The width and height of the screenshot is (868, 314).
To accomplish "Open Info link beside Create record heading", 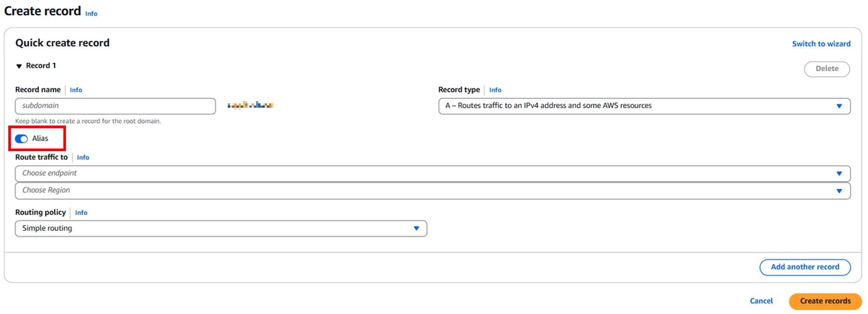I will point(91,14).
